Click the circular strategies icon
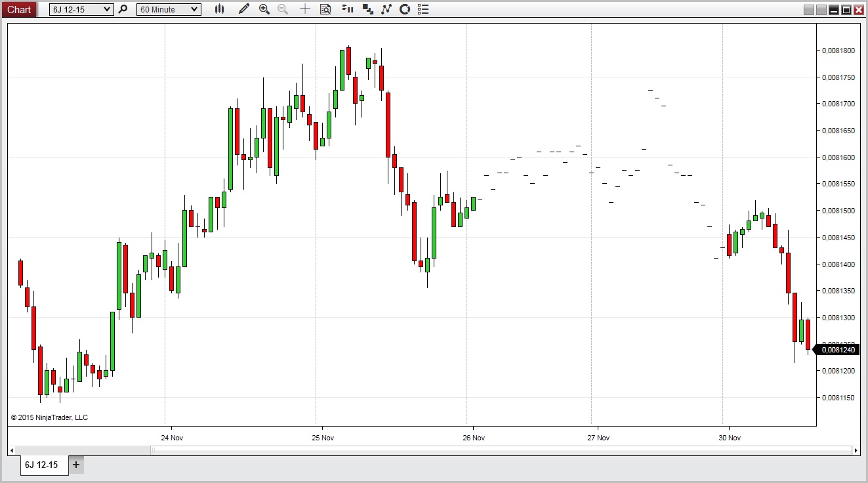Screen dimensions: 868x483 405,9
